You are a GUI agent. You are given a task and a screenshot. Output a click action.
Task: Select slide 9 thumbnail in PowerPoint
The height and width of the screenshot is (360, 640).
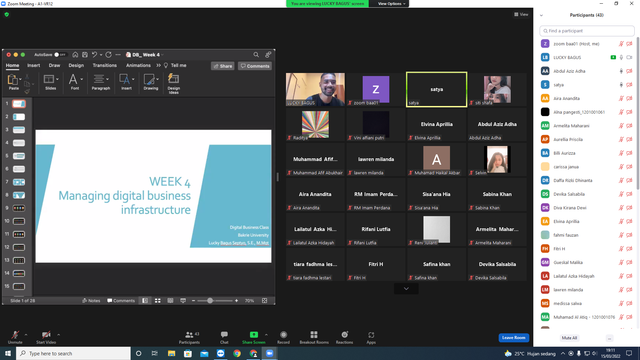click(19, 208)
